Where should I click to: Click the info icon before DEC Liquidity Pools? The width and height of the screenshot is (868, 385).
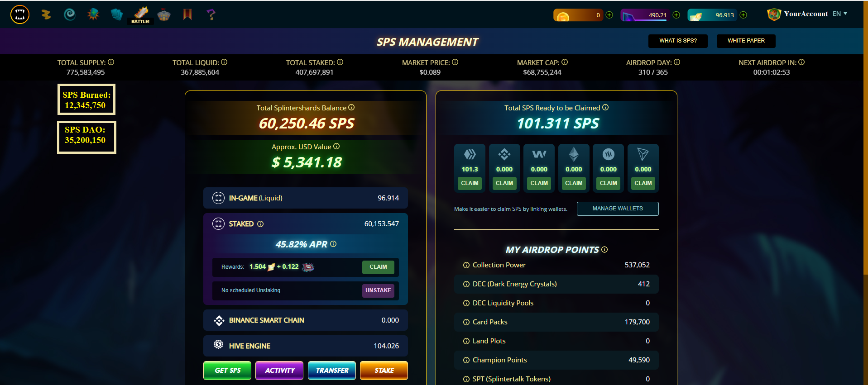click(x=466, y=303)
